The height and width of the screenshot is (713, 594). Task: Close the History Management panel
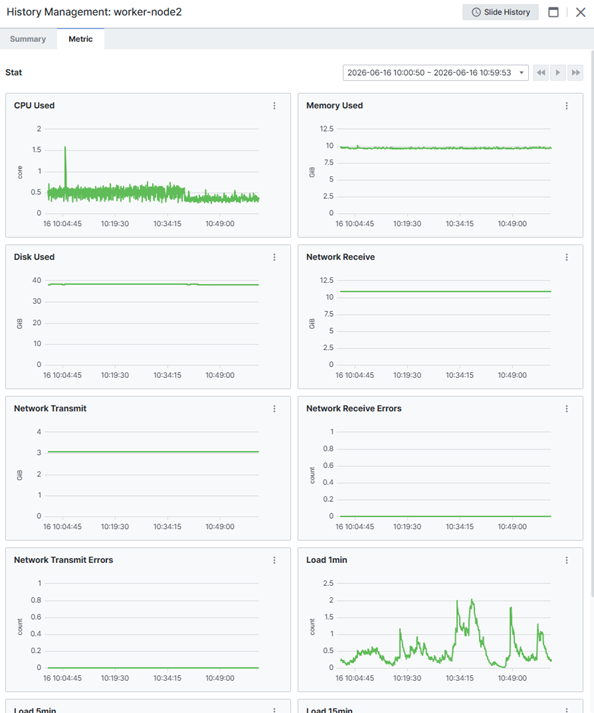(x=580, y=12)
